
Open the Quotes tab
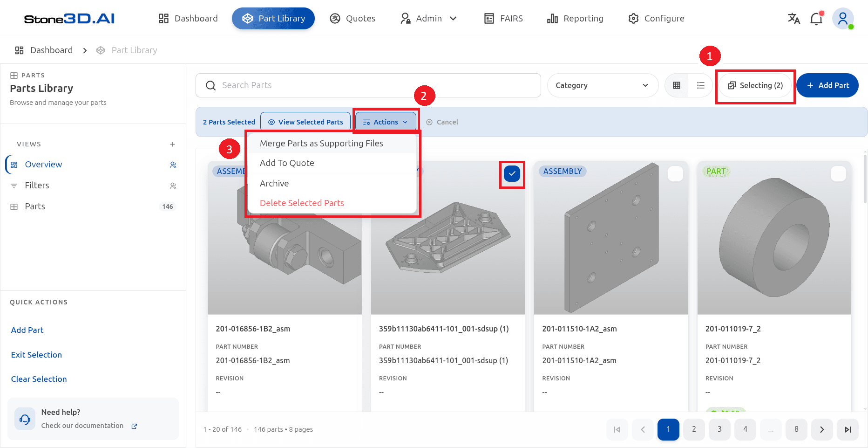click(353, 19)
